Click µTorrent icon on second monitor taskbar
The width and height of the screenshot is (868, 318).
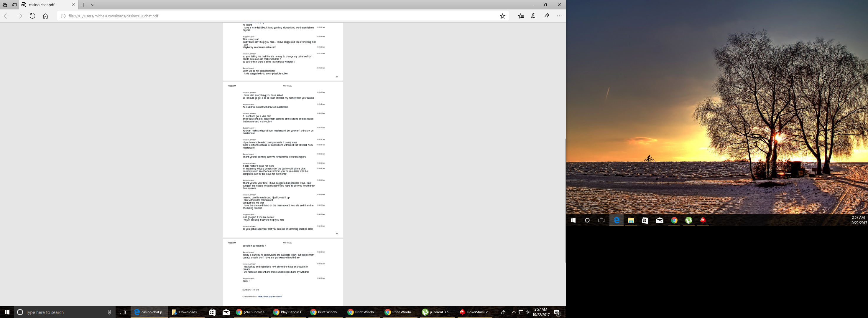[x=689, y=220]
